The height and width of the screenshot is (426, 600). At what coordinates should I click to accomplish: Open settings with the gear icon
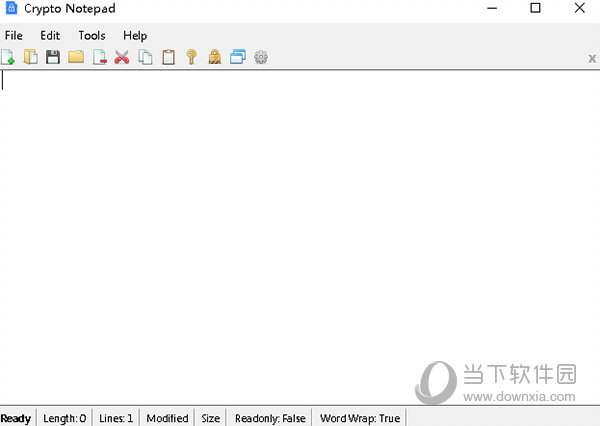(261, 57)
